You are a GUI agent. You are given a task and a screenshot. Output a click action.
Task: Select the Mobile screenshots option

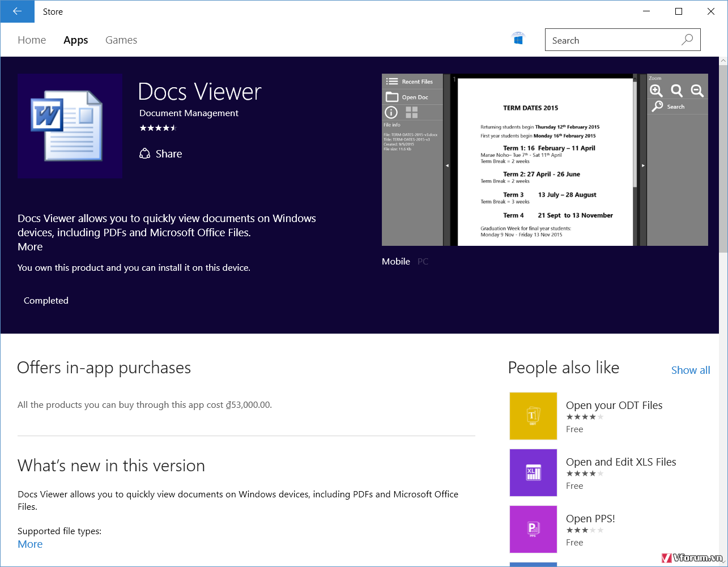click(396, 262)
